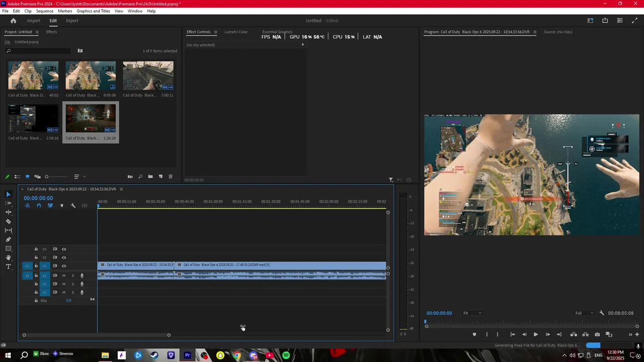The image size is (644, 362).
Task: Select the Rectangle tool
Action: point(8,248)
